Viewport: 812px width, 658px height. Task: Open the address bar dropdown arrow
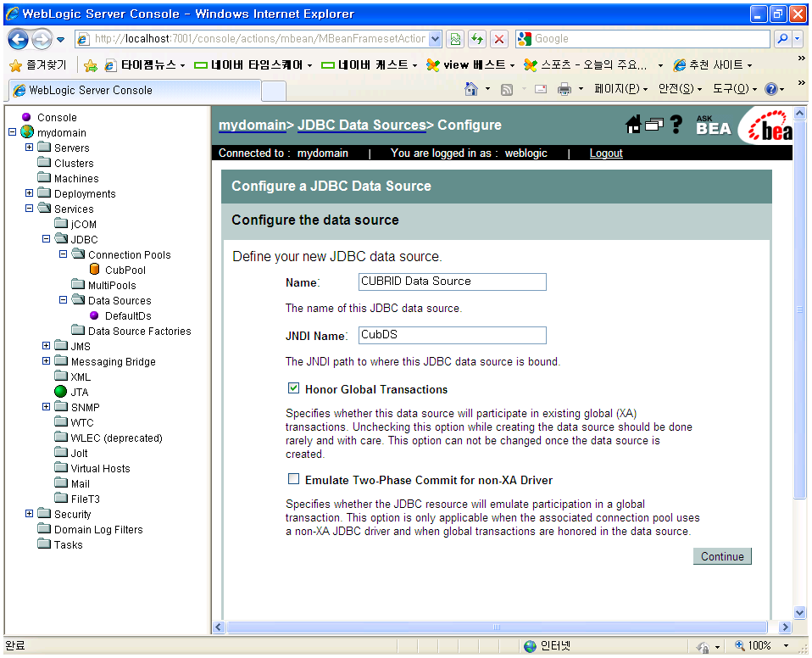436,39
